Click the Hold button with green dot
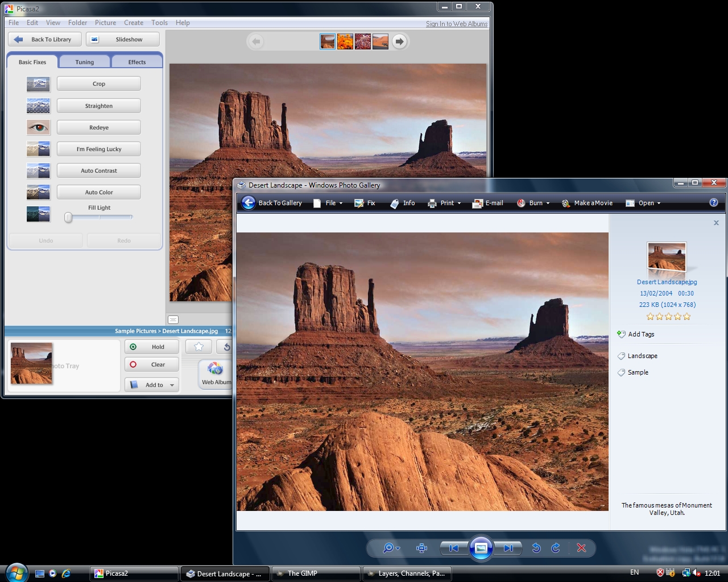 click(x=151, y=347)
